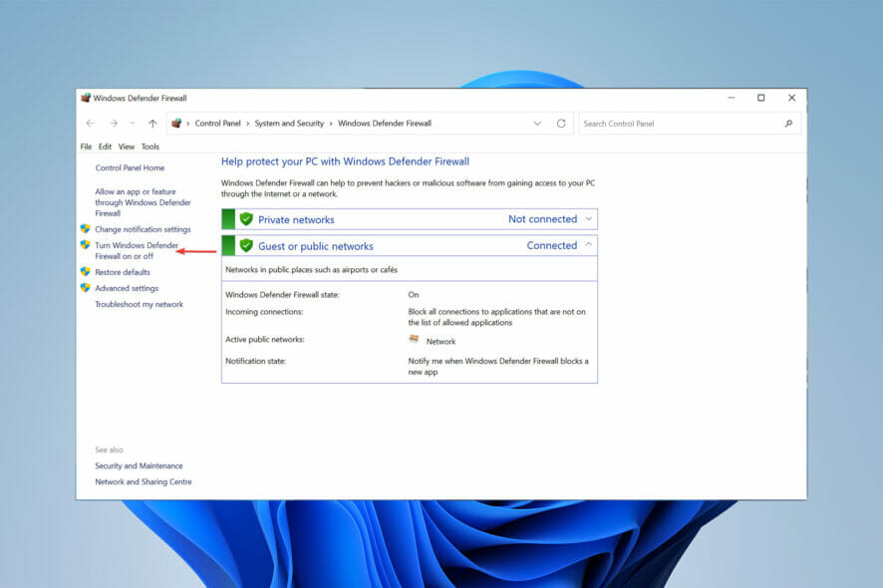
Task: Click the Forward navigation arrow
Action: click(114, 123)
